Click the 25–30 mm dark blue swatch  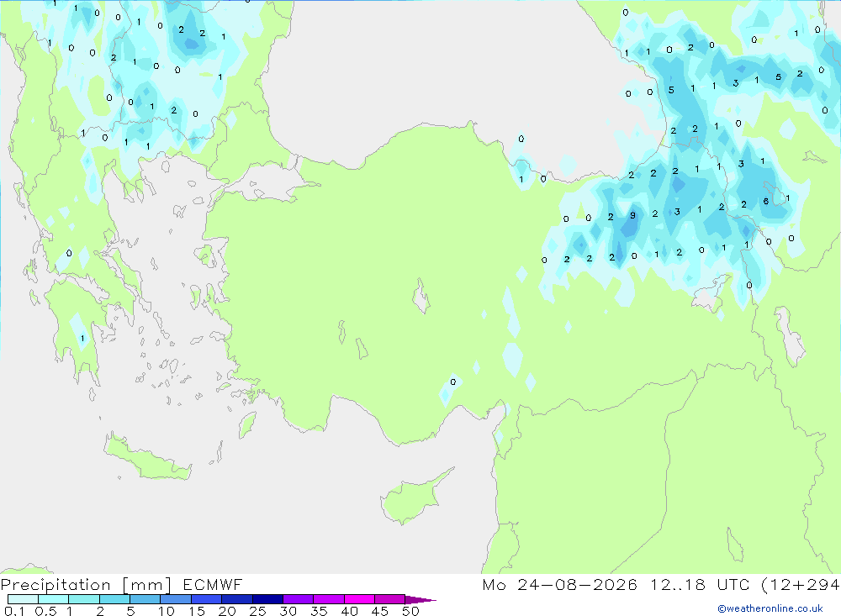267,599
